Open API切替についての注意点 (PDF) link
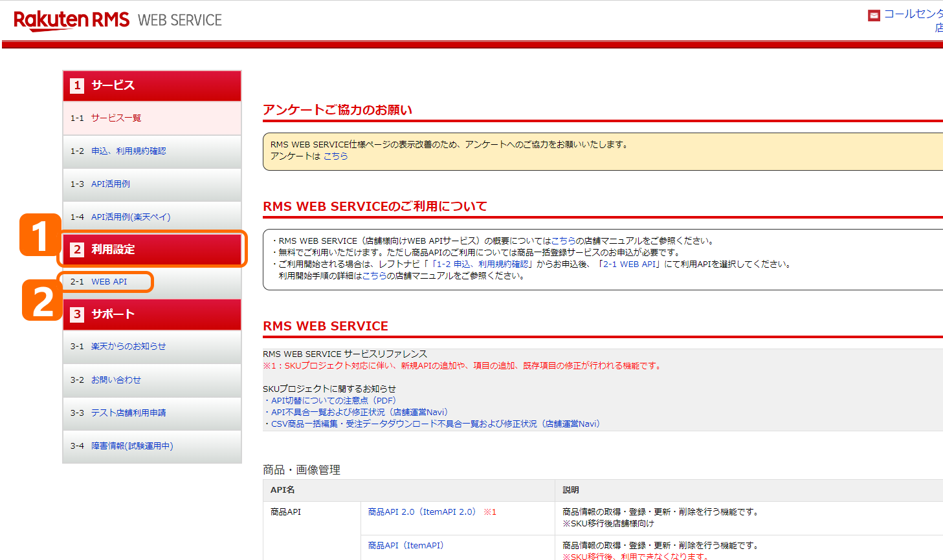Screen dimensions: 943x560 pyautogui.click(x=333, y=401)
